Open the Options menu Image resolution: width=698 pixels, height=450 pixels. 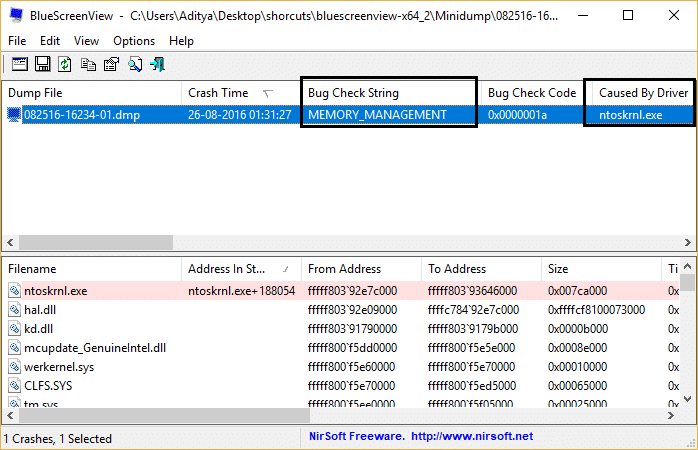click(x=134, y=41)
